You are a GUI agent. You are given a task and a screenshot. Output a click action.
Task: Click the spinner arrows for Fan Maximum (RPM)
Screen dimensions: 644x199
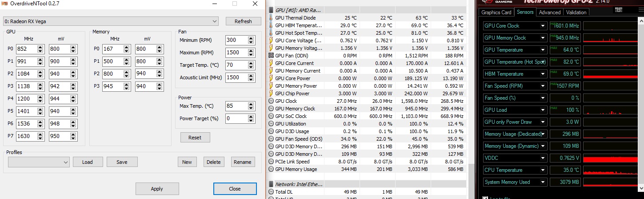[252, 53]
